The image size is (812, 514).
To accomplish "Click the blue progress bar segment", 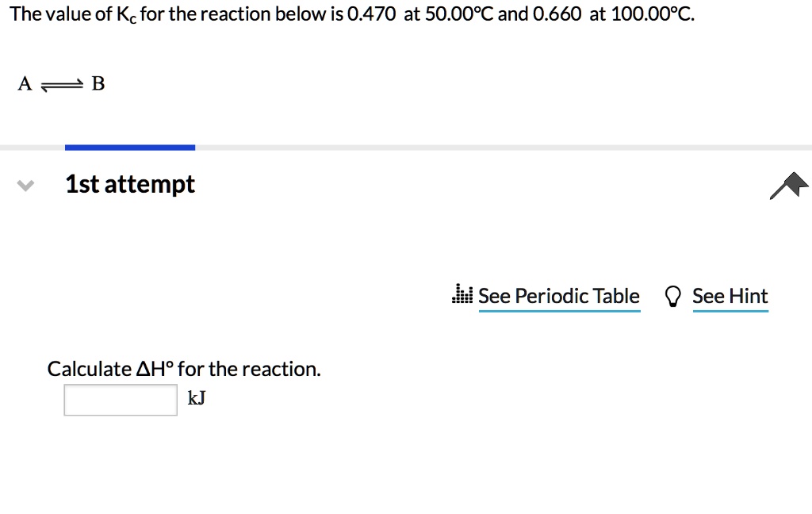I will pos(129,146).
